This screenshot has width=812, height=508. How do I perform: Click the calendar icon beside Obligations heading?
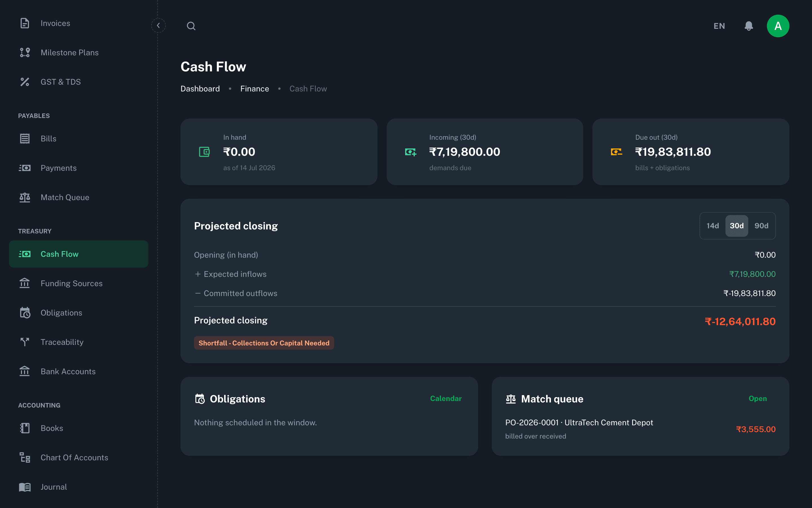click(x=200, y=399)
